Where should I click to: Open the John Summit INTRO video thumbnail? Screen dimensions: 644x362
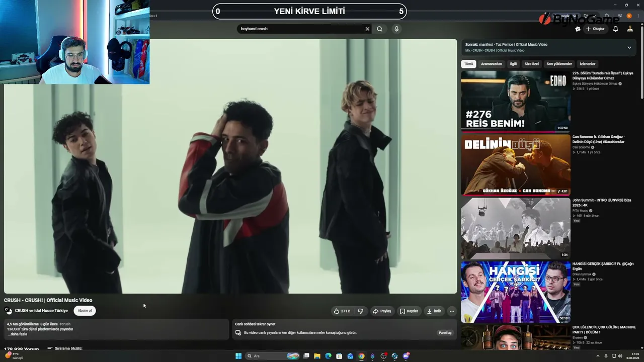click(516, 228)
